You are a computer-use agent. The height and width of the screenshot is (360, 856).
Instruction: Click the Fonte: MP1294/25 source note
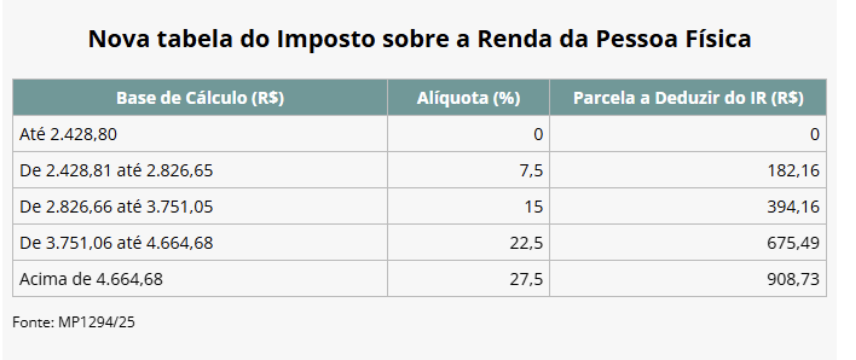74,322
